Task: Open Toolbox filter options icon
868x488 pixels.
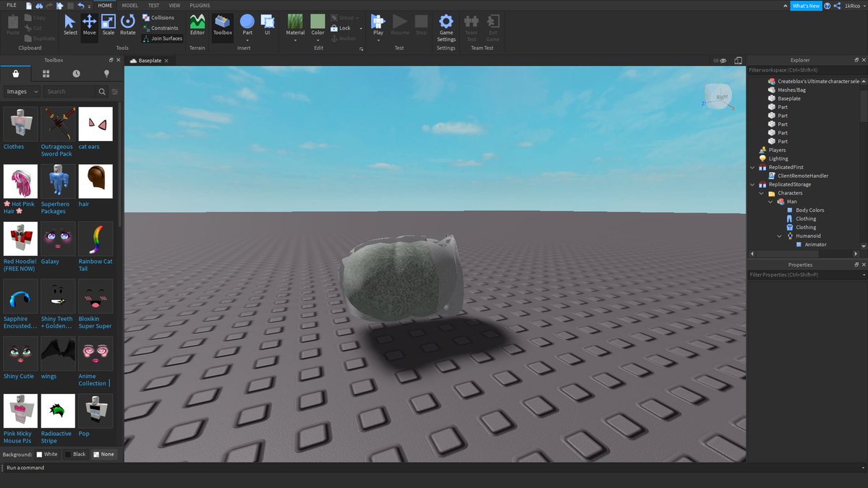Action: click(x=114, y=92)
